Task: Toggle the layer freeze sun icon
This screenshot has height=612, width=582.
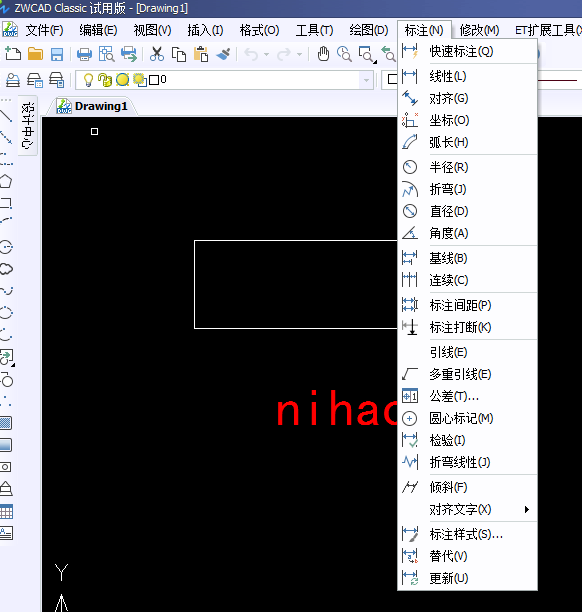Action: point(123,80)
